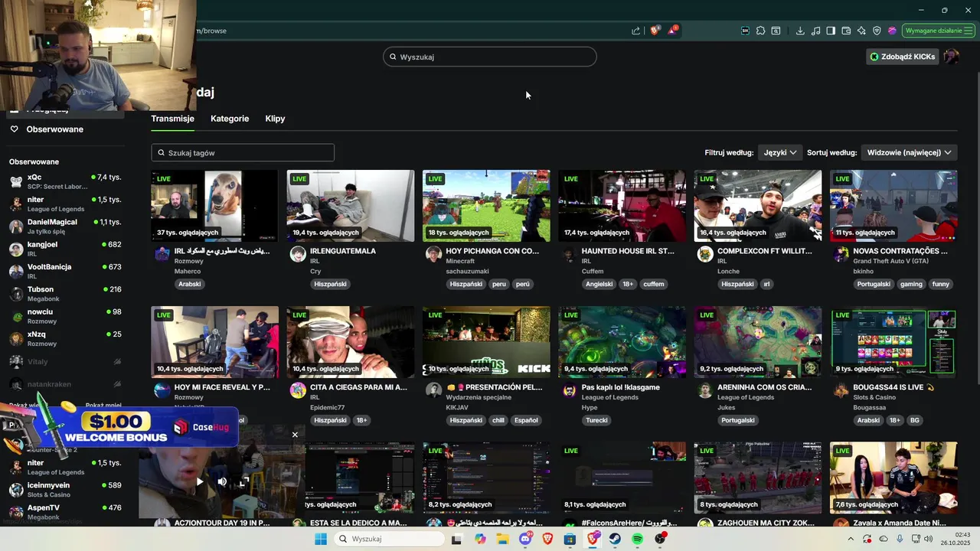This screenshot has height=551, width=980.
Task: Toggle the browser sidebar panel icon
Action: pos(831,31)
